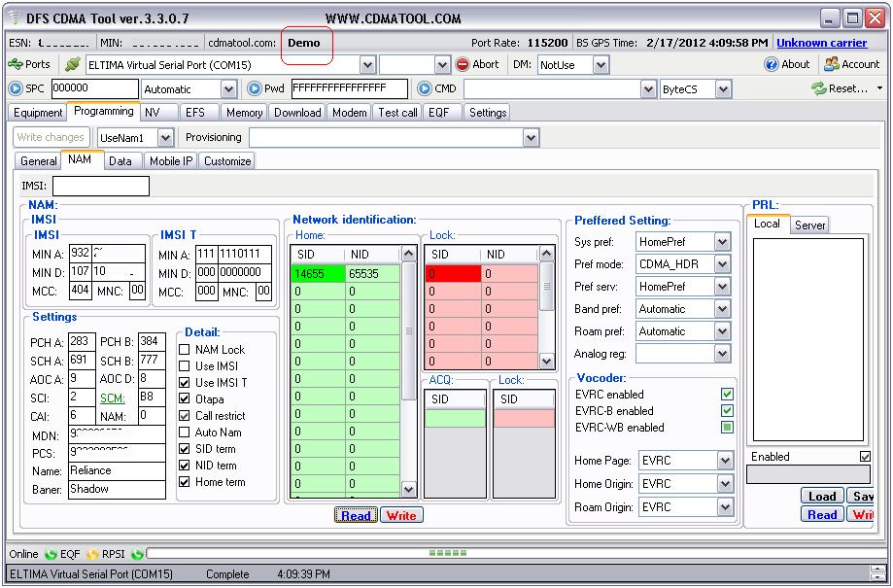The image size is (893, 588).
Task: Click Write below the Network identification table
Action: click(401, 516)
